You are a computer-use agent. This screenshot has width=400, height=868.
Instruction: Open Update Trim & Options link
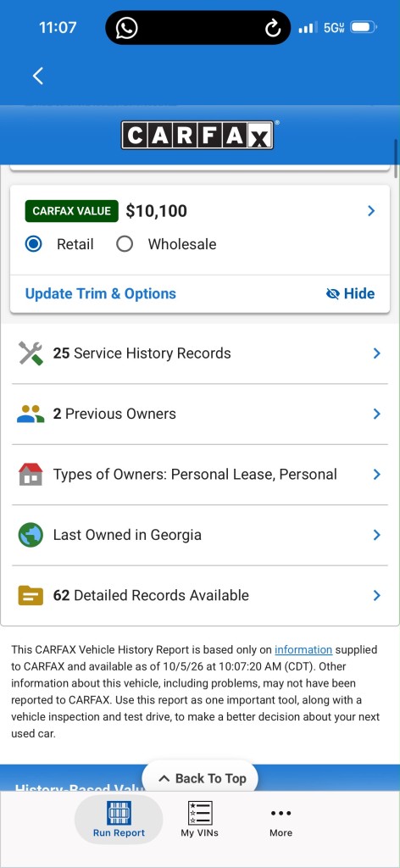tap(101, 293)
